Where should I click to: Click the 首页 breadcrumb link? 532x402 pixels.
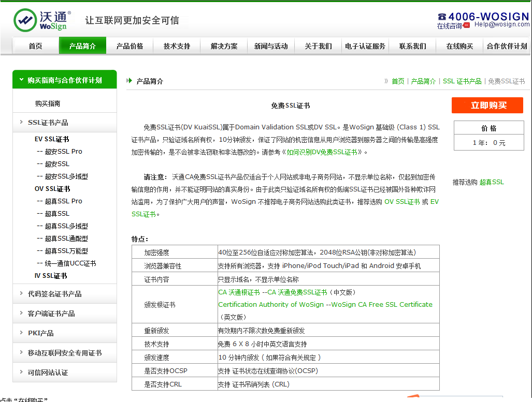pyautogui.click(x=398, y=81)
